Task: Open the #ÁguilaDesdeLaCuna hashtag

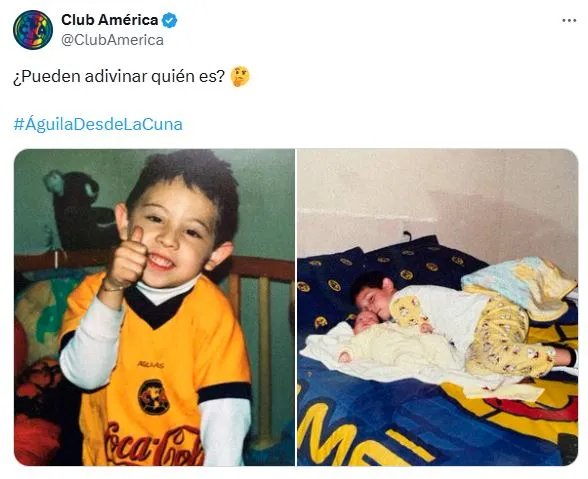Action: click(x=98, y=124)
